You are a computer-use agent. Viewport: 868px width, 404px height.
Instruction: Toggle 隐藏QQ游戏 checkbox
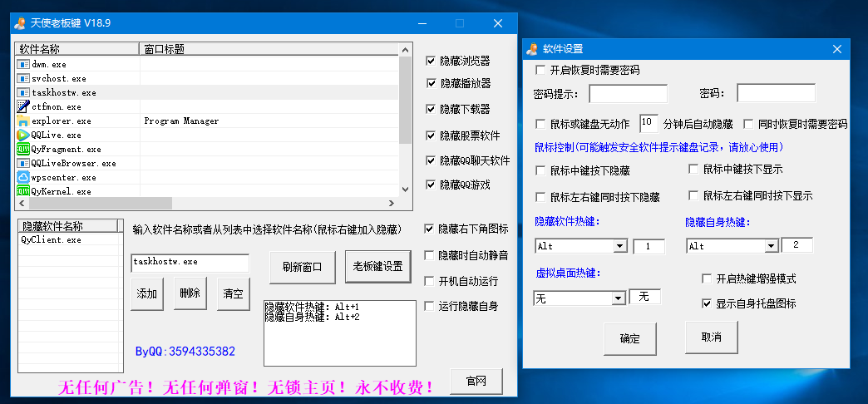click(431, 185)
